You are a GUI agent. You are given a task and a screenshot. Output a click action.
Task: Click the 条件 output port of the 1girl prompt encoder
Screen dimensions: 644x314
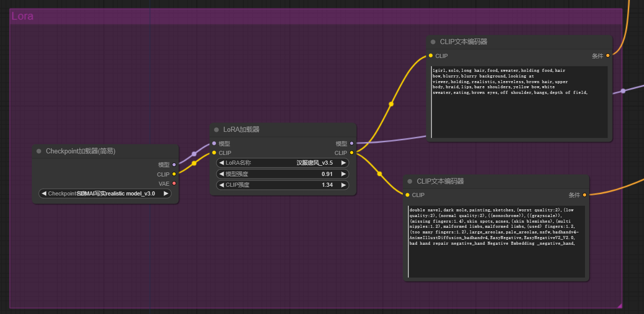608,56
